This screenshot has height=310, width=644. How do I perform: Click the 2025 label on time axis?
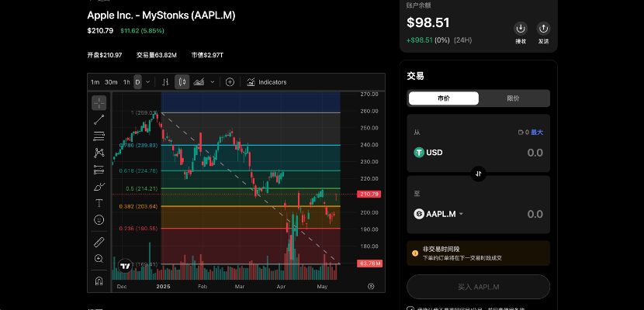click(163, 287)
